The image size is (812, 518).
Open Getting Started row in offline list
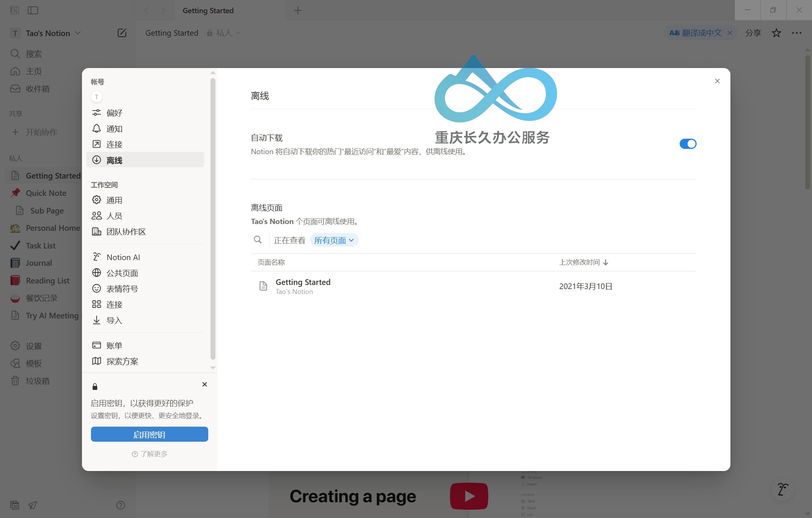[474, 286]
